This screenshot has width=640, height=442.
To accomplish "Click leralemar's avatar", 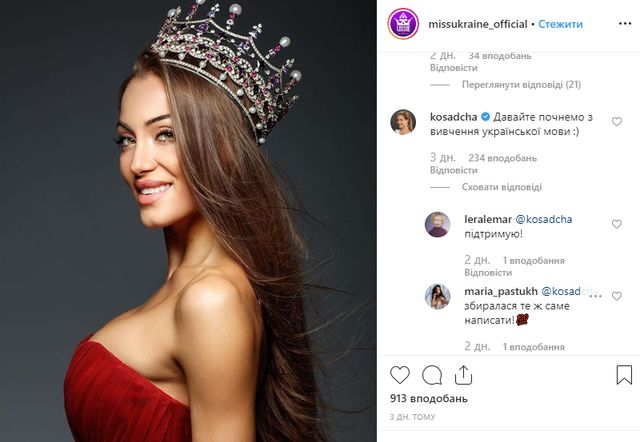I will pos(437,224).
